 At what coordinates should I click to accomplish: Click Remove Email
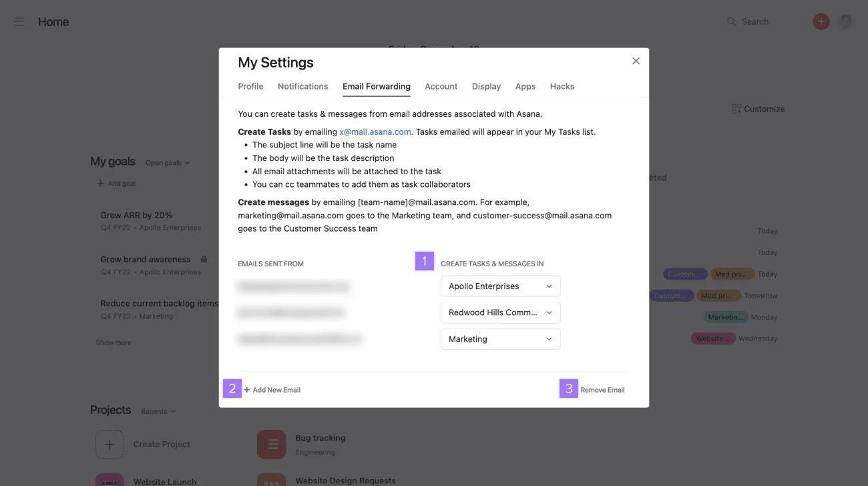click(602, 390)
